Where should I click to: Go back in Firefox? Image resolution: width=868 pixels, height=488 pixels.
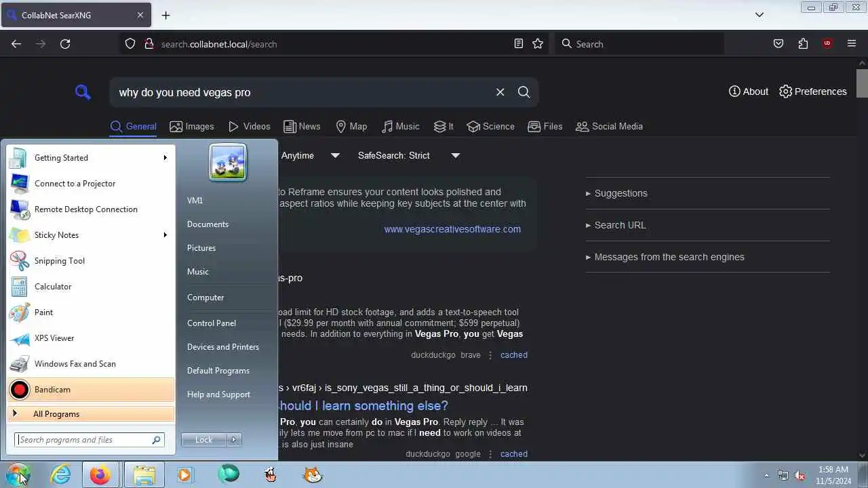16,43
